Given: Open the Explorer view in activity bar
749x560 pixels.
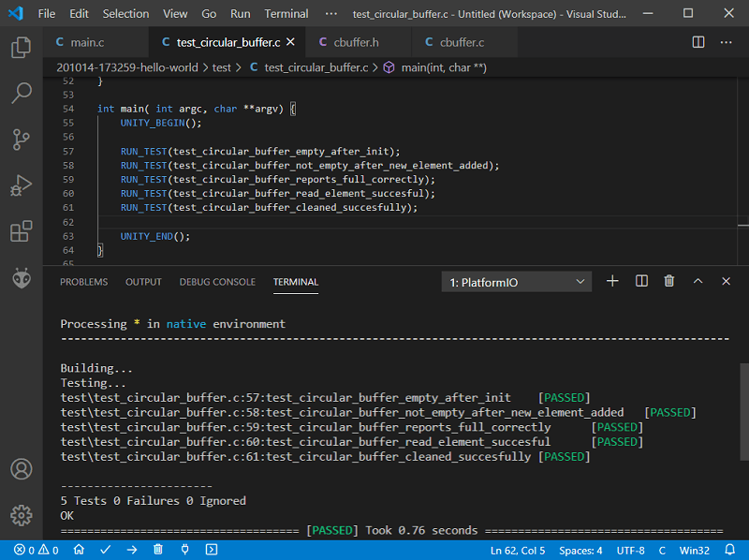Looking at the screenshot, I should point(21,47).
